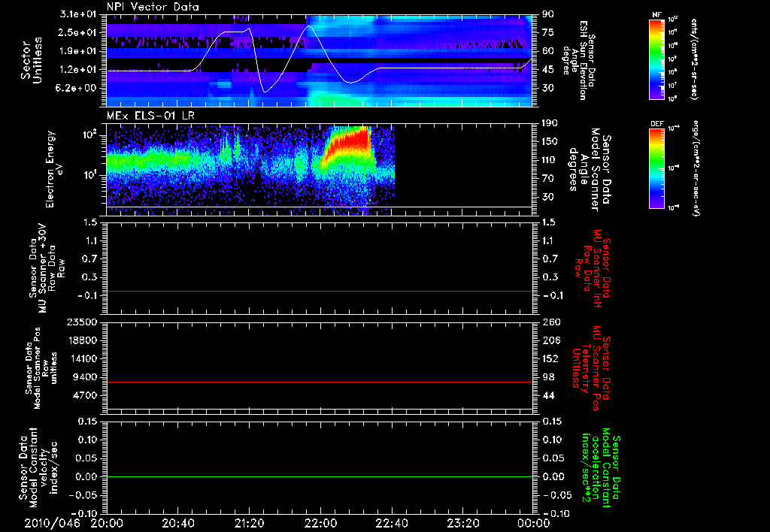Screen dimensions: 770x532
Task: Click the 1.9e+01 sector tick value
Action: (x=78, y=51)
